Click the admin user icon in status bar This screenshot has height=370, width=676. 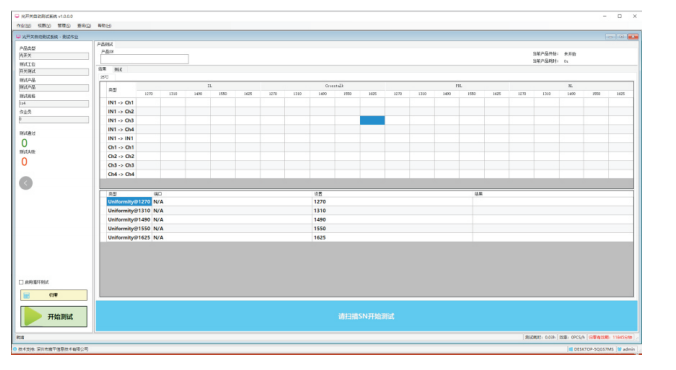coord(619,349)
